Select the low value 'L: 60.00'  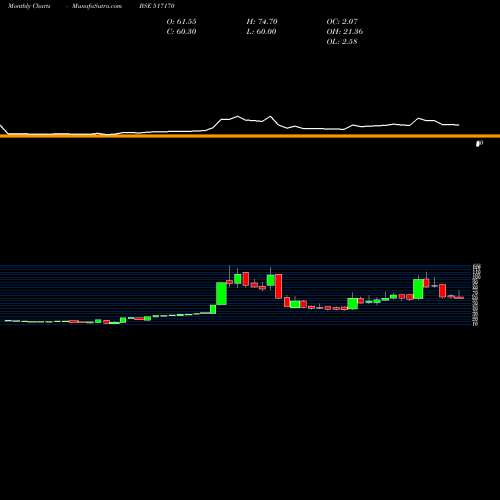(x=261, y=31)
